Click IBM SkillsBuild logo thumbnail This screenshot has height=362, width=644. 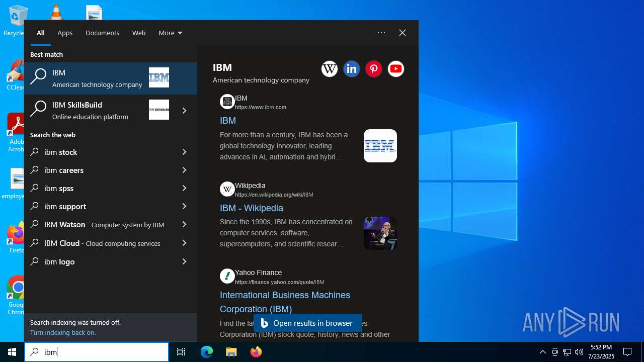[x=159, y=110]
